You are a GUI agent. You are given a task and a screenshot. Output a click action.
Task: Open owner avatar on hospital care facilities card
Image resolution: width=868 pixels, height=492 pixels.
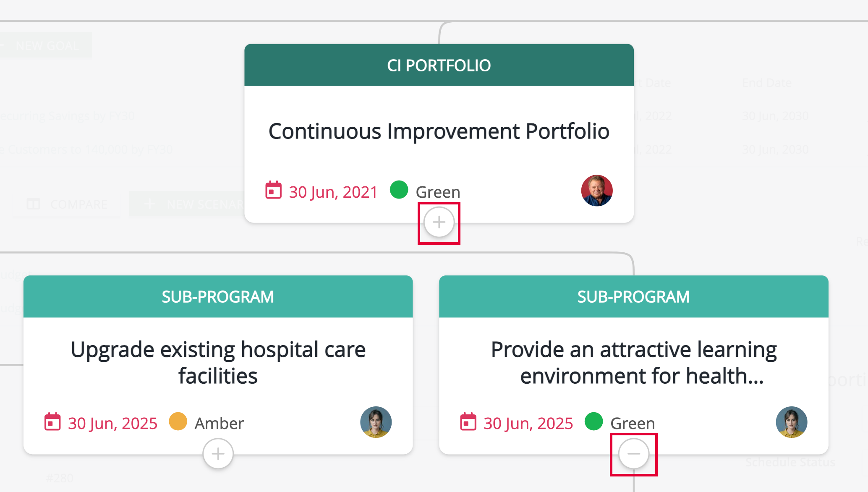pos(376,422)
